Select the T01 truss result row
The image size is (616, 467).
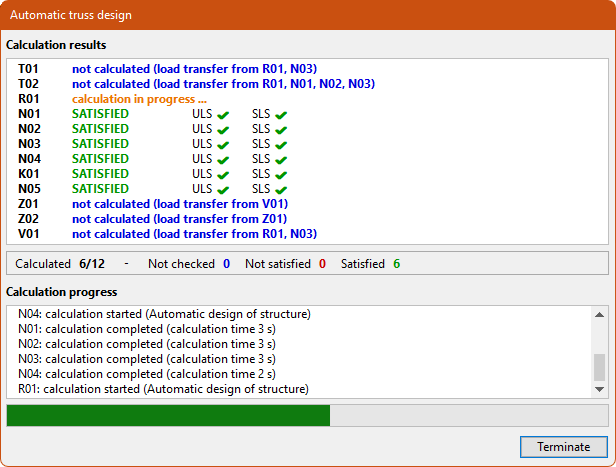[194, 69]
